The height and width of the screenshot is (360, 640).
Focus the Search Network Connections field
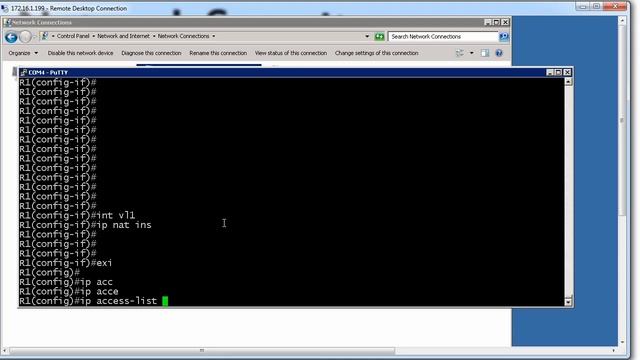(x=443, y=37)
